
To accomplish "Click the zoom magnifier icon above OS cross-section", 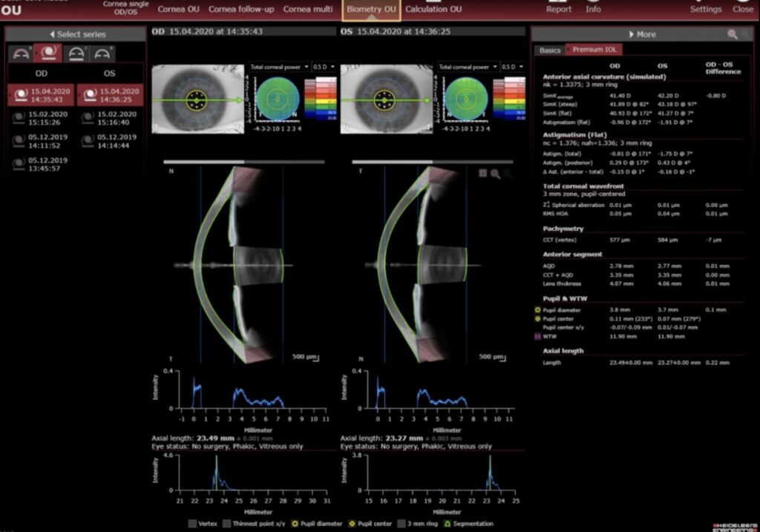I will pos(495,174).
